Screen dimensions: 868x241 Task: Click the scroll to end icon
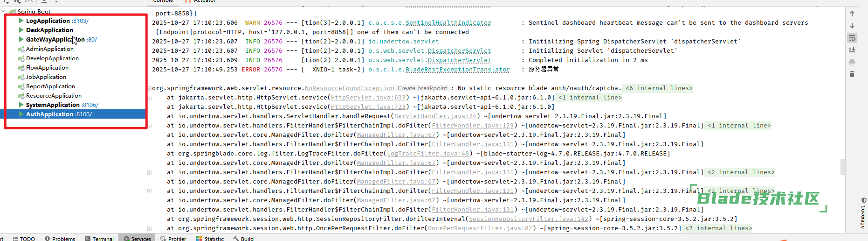(x=852, y=50)
